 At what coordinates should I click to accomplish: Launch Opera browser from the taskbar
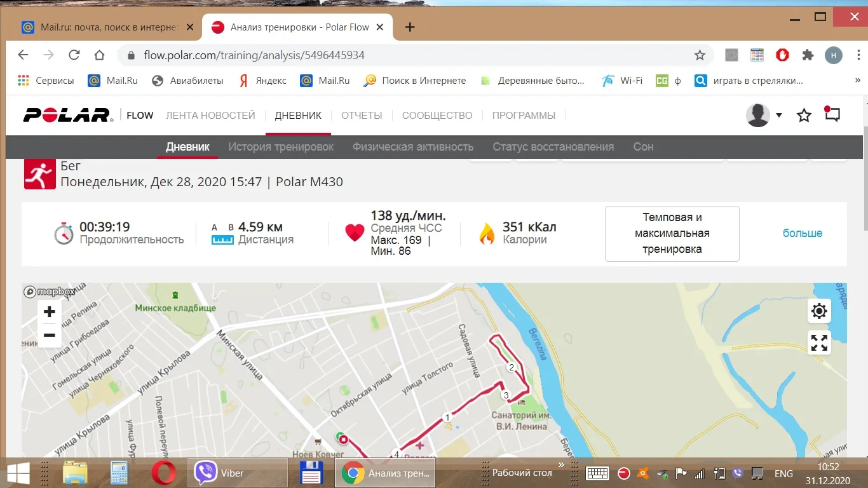(x=163, y=473)
